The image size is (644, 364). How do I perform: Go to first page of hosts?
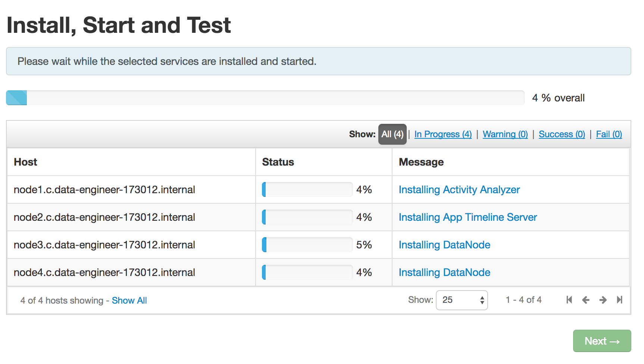click(x=569, y=300)
